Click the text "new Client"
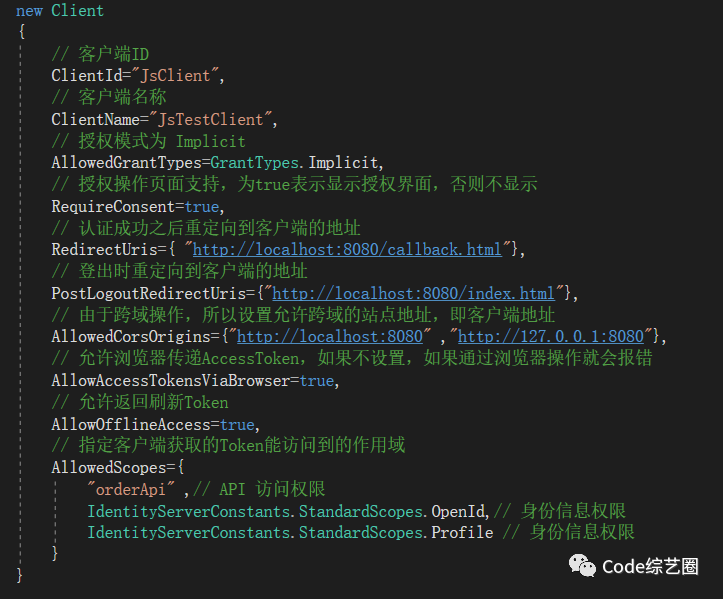The image size is (723, 599). [60, 11]
